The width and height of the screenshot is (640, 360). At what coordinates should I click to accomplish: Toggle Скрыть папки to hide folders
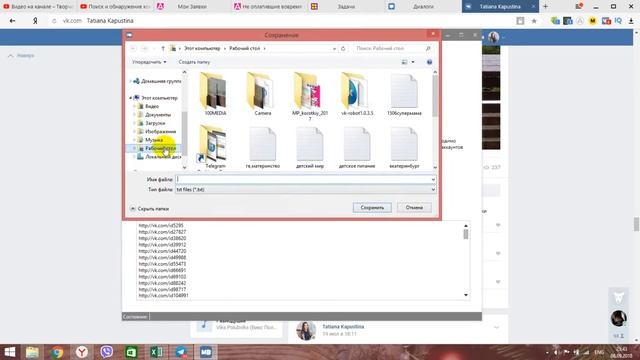[x=149, y=209]
